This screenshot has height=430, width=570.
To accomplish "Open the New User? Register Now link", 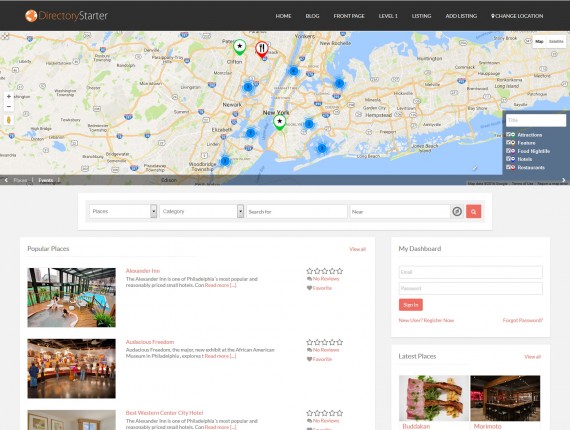I will tap(426, 320).
